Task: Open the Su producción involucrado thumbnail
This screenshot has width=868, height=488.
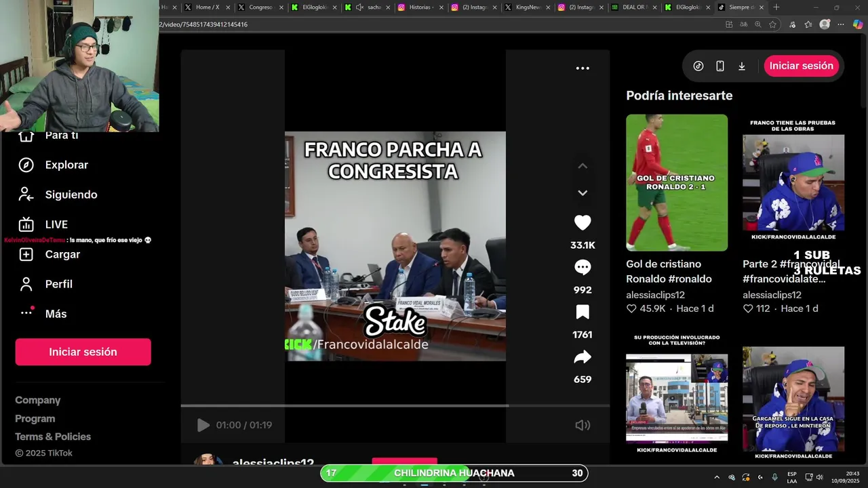Action: pyautogui.click(x=677, y=395)
